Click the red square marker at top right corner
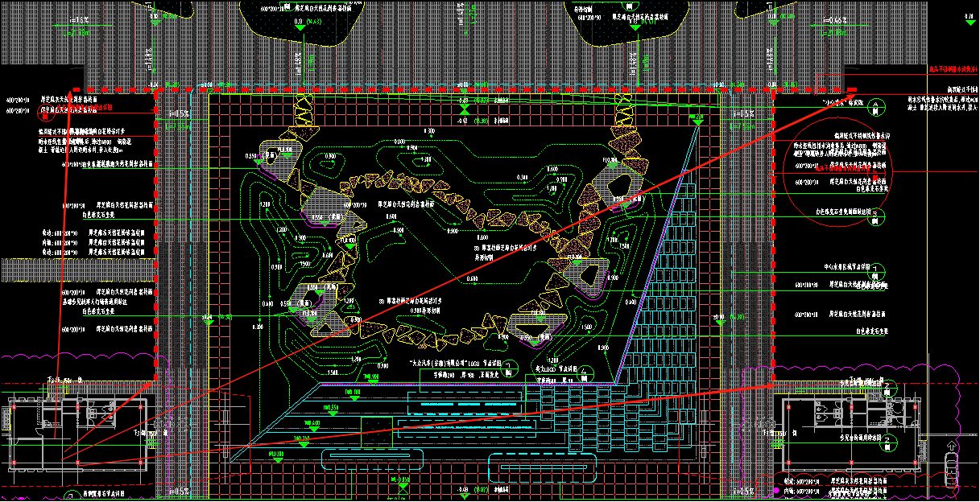 pyautogui.click(x=851, y=89)
